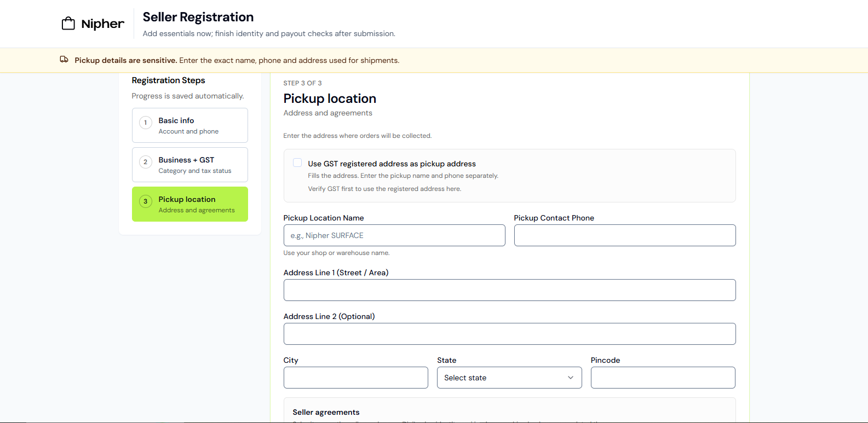
Task: Select the step 2 number circle
Action: tap(146, 162)
